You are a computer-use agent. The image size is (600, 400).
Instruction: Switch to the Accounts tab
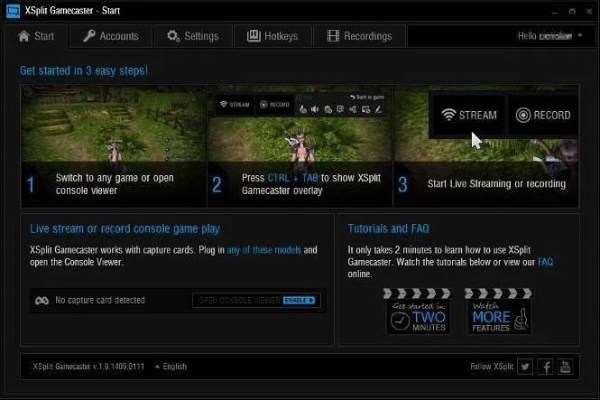pos(111,36)
